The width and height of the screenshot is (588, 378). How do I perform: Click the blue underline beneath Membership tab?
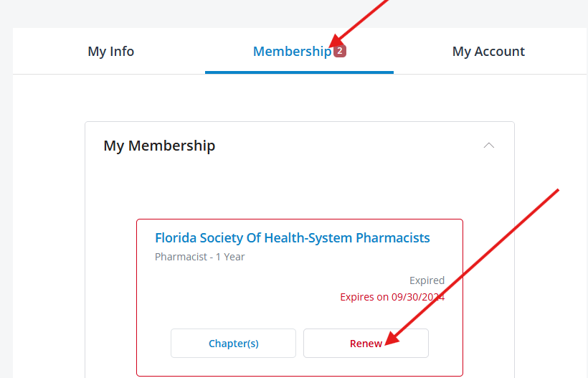[x=299, y=72]
